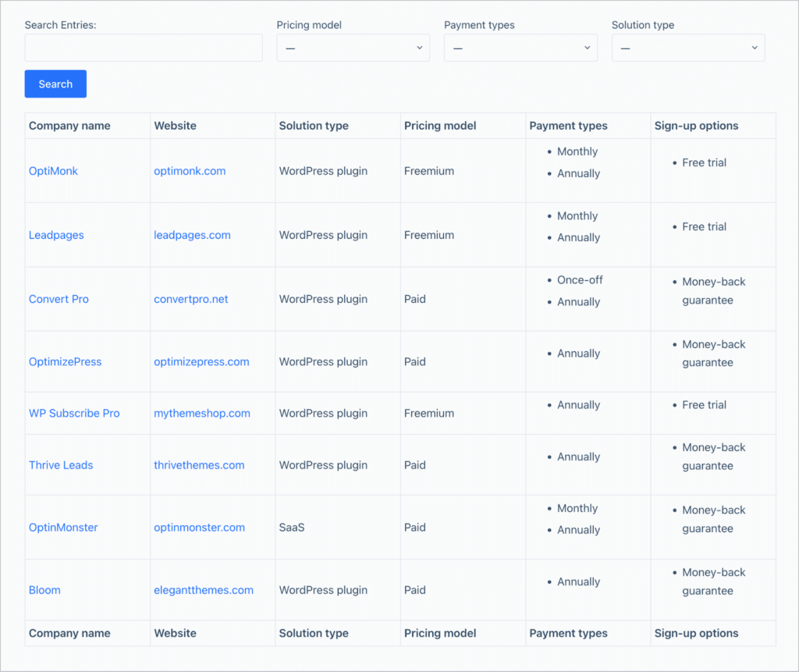Click Once-off in Convert Pro row

point(580,280)
